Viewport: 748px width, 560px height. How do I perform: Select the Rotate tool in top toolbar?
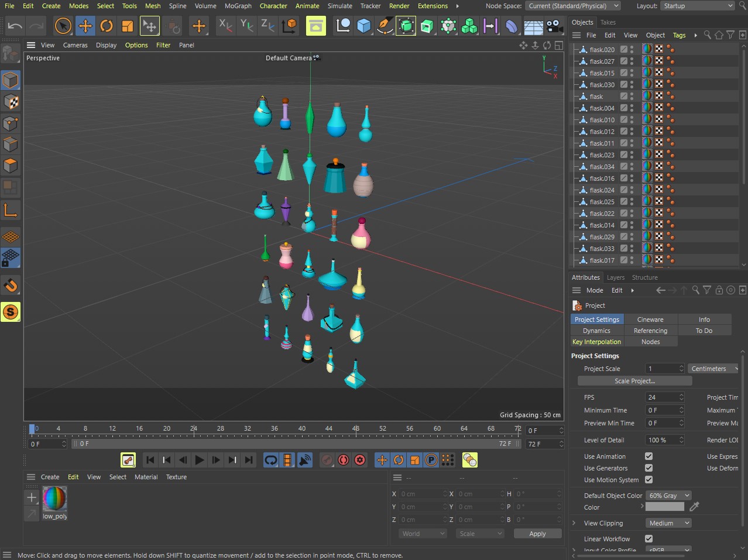coord(106,26)
